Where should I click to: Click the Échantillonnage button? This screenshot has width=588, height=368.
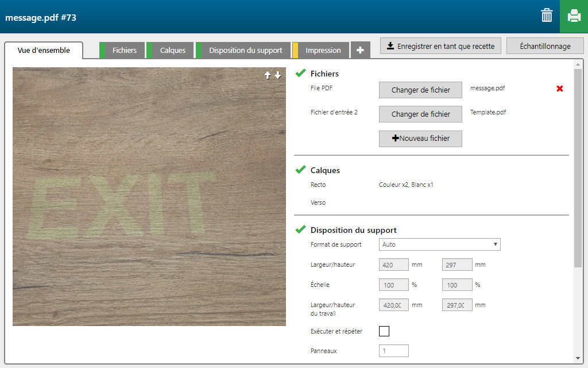click(545, 46)
